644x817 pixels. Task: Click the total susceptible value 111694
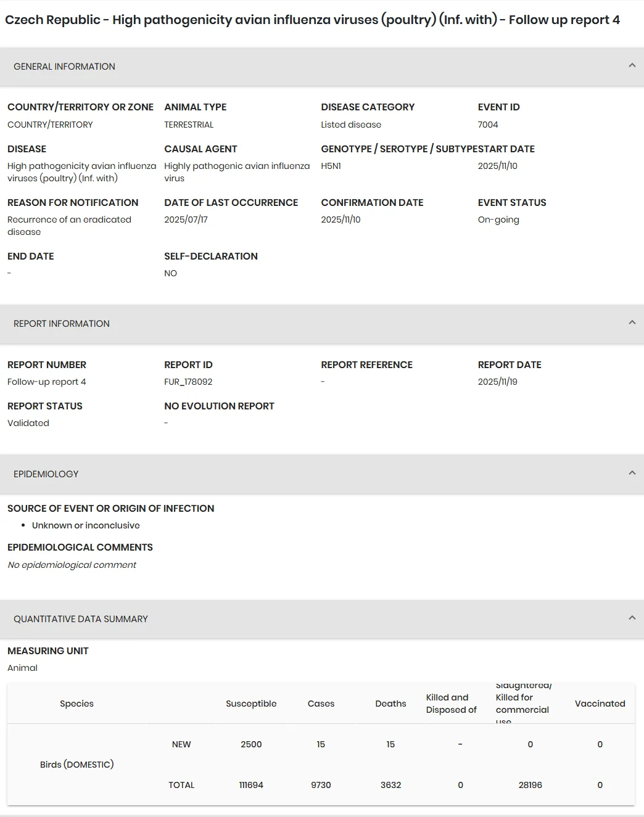click(x=251, y=785)
